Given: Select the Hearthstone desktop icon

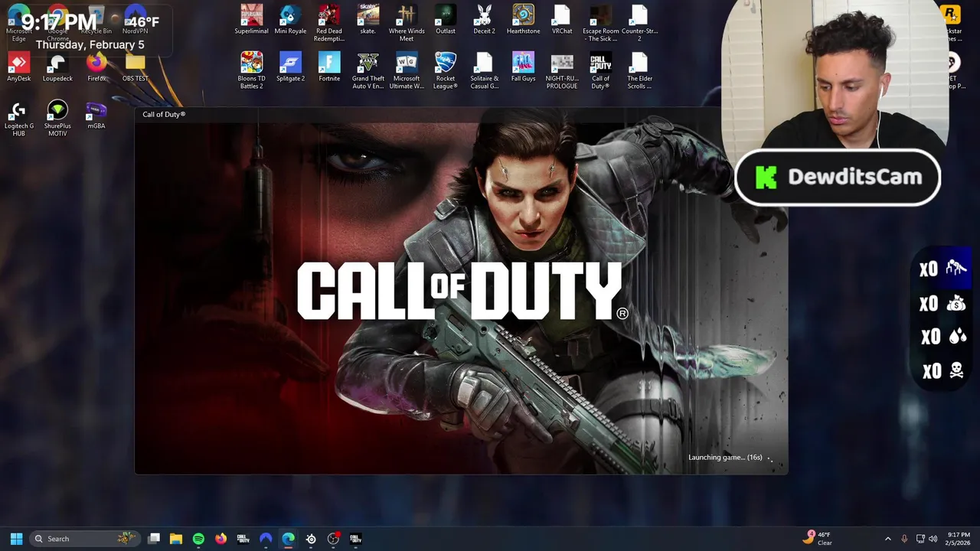Looking at the screenshot, I should (523, 20).
